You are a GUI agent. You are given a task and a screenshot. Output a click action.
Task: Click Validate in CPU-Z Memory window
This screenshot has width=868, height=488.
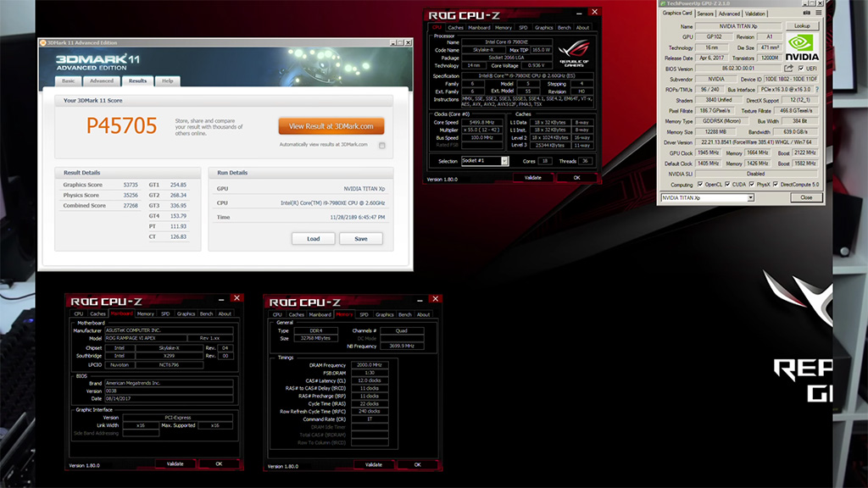click(x=374, y=465)
